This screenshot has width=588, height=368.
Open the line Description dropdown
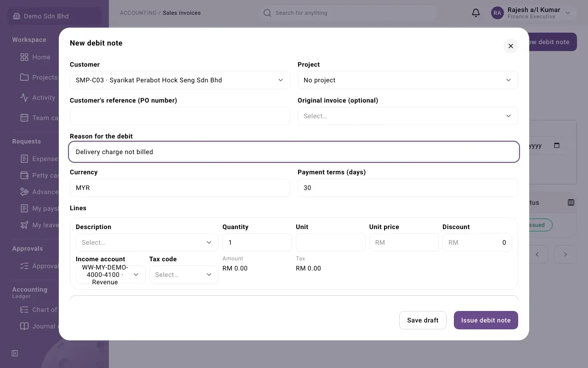point(147,242)
